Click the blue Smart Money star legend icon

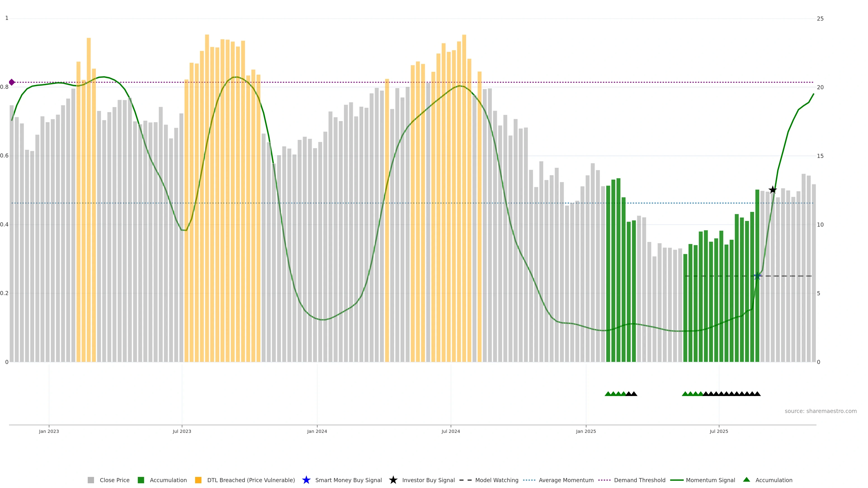click(x=306, y=480)
